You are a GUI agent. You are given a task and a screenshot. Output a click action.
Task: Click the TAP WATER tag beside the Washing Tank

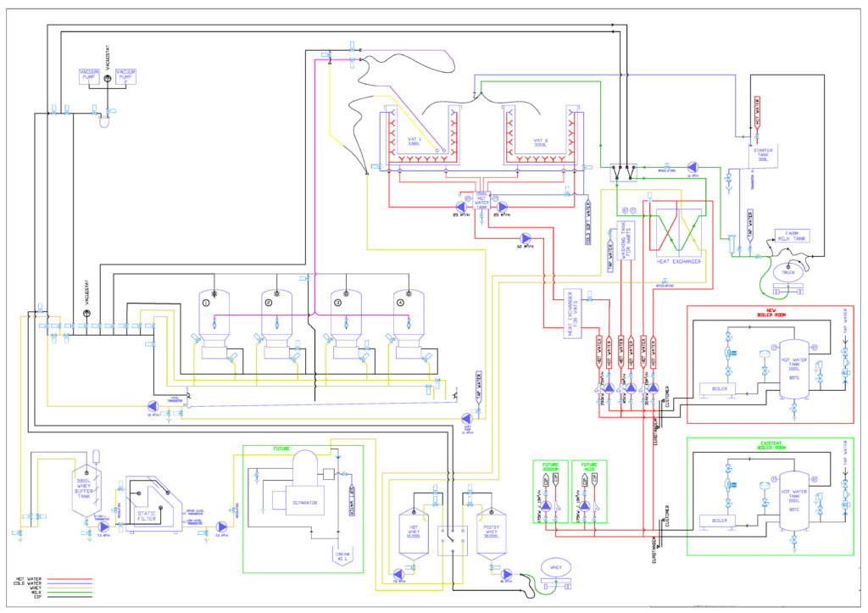point(611,256)
